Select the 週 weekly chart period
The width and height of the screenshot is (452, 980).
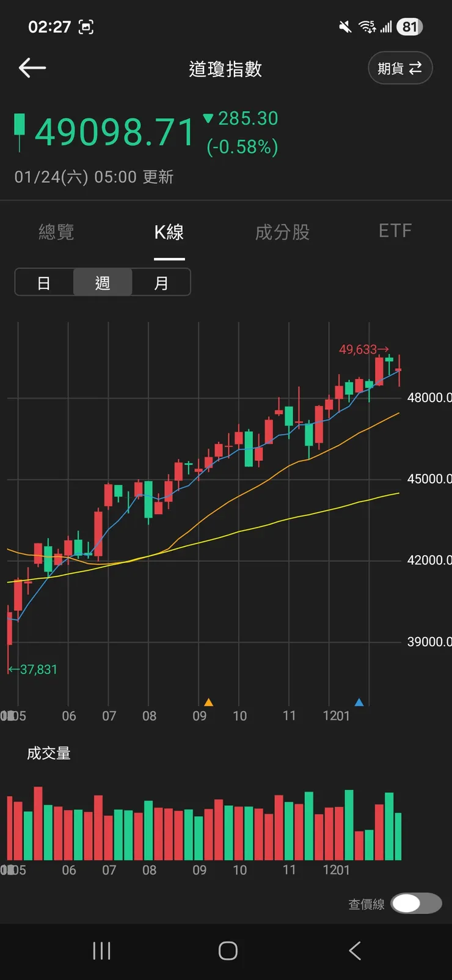(x=103, y=282)
